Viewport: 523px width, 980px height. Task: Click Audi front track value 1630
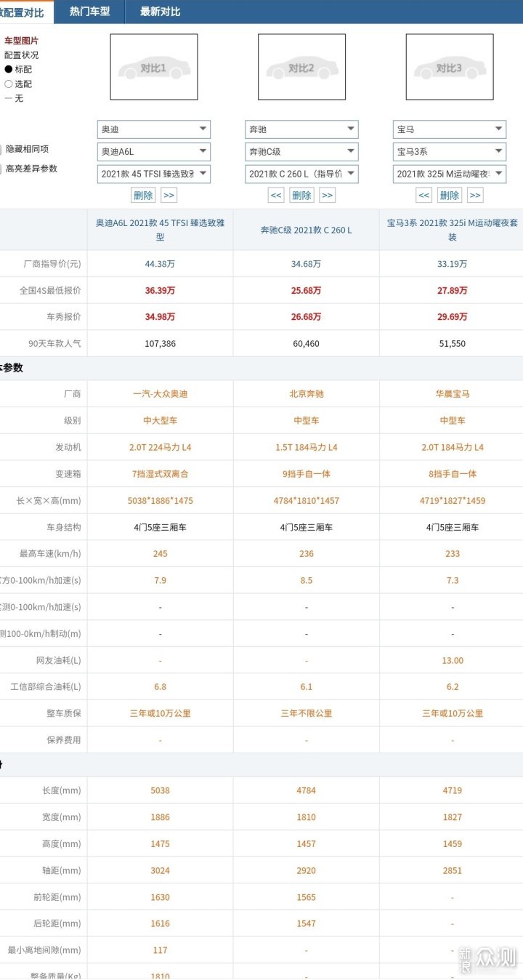(160, 897)
